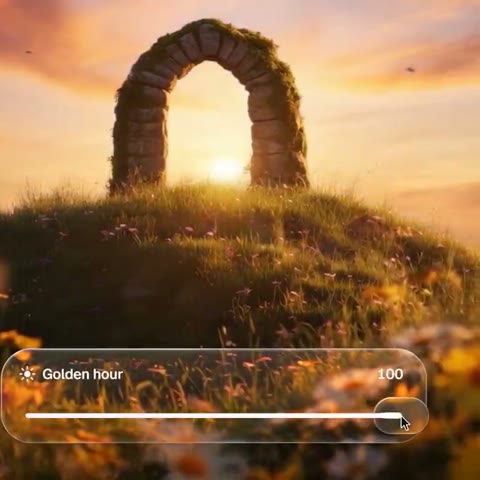Click the Golden hour value 100

[x=390, y=374]
